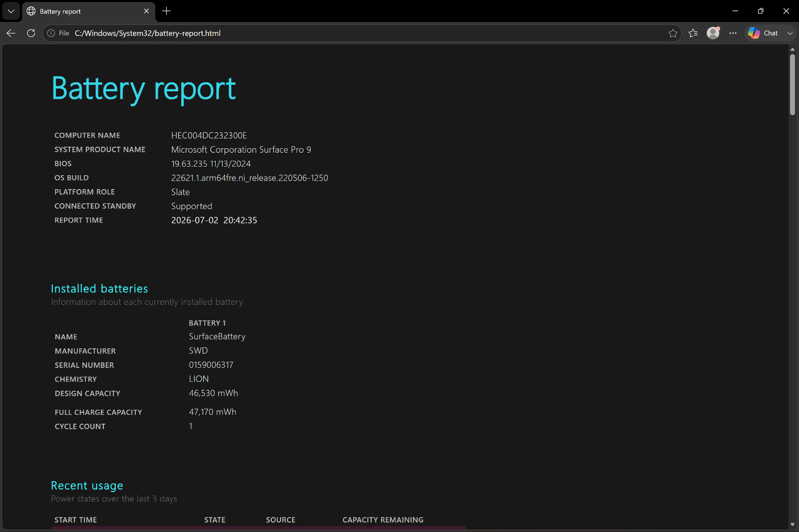The height and width of the screenshot is (532, 799).
Task: Expand the chevron next to Chat
Action: point(790,33)
